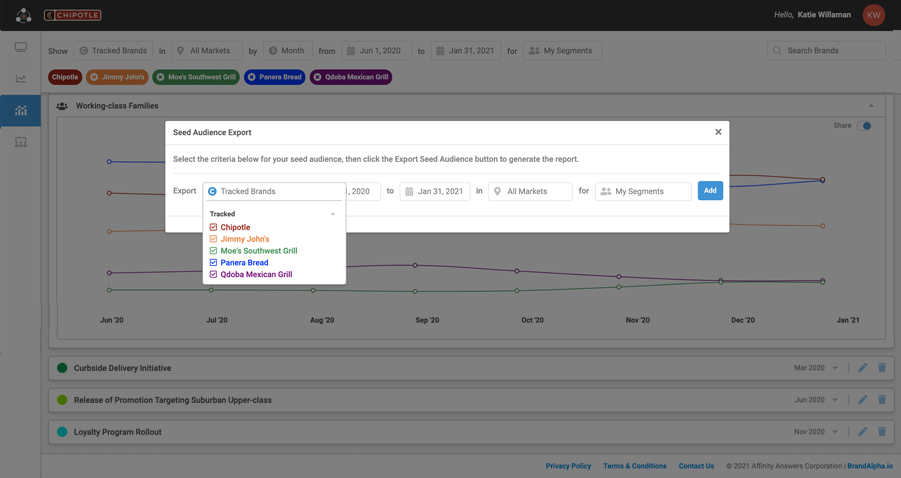901x478 pixels.
Task: Uncheck the Qdoba Mexican Grill checkbox
Action: [x=213, y=274]
